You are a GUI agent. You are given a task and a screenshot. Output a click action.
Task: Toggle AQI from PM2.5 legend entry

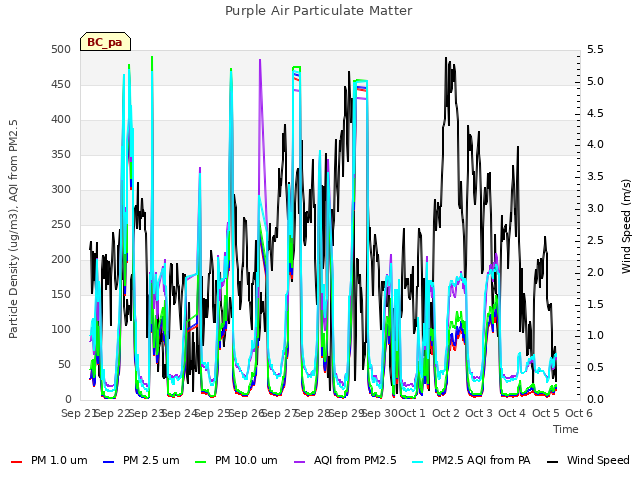coord(345,461)
